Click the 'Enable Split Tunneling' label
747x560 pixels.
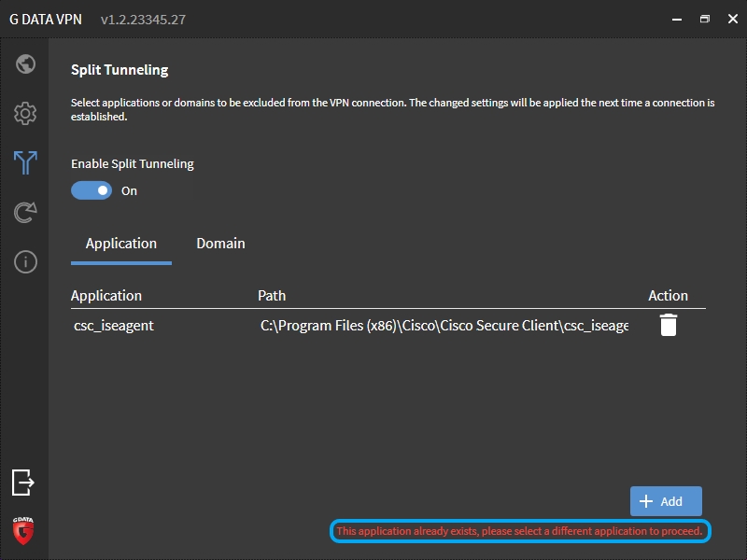click(133, 164)
